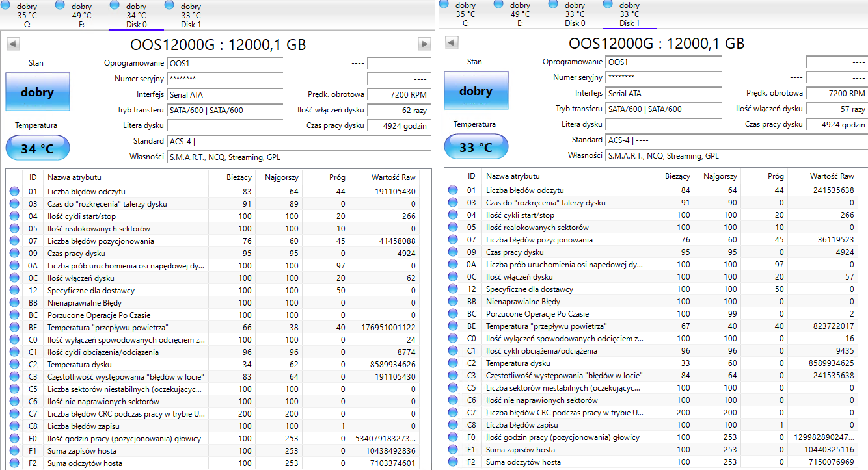Click the C: drive status orb in left window
Image resolution: width=868 pixels, height=470 pixels.
tap(7, 5)
